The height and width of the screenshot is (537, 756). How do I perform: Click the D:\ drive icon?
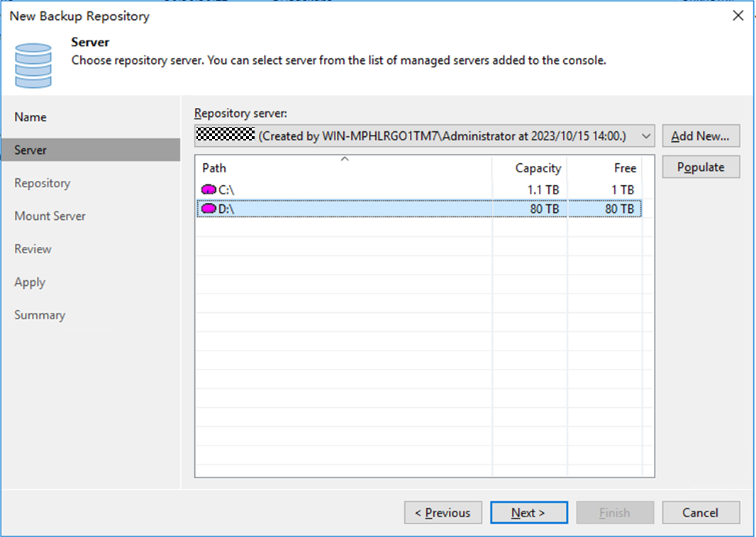click(209, 209)
